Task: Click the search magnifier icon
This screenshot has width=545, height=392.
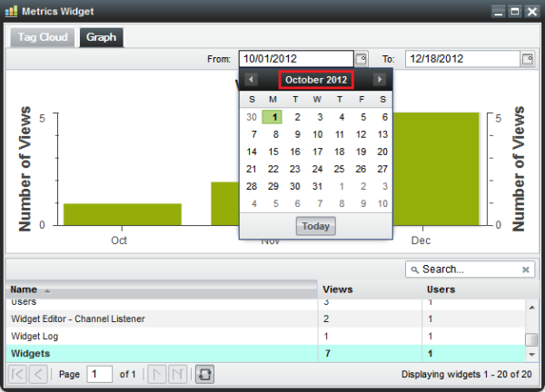Action: [x=414, y=269]
